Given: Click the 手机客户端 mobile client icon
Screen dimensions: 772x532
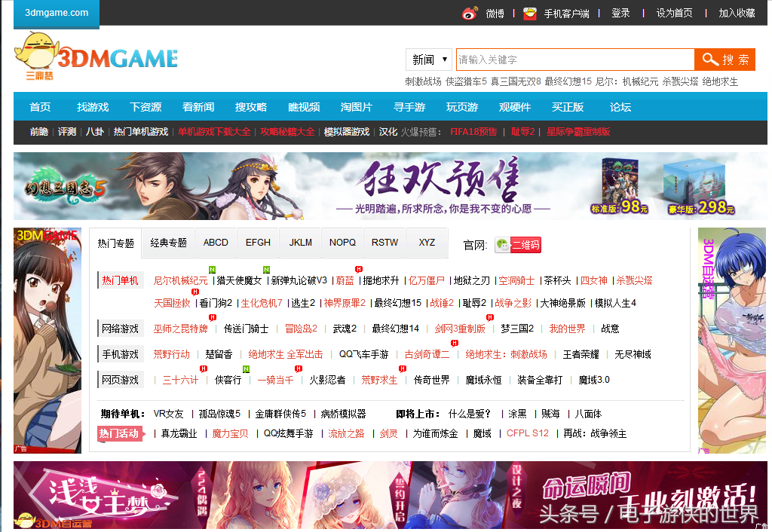Looking at the screenshot, I should click(529, 13).
